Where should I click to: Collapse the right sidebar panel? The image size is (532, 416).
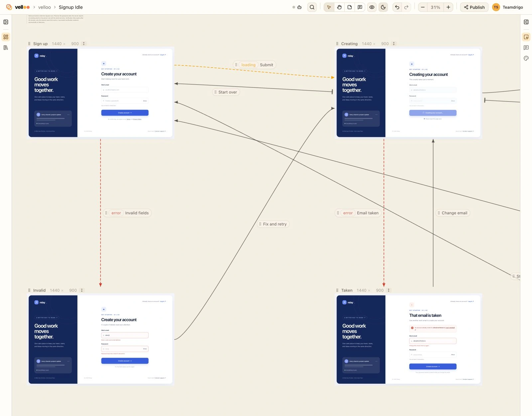526,22
